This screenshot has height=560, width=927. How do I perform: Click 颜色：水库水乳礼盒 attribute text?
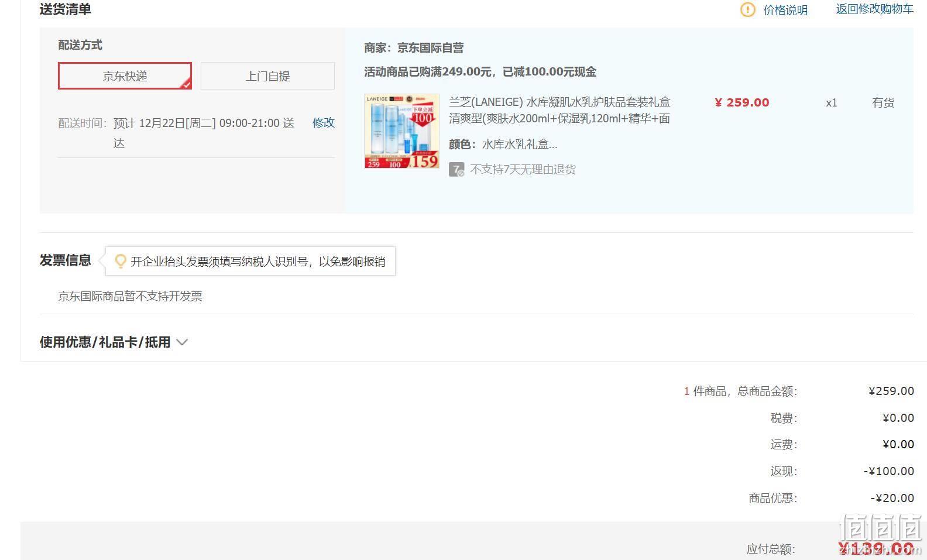point(503,144)
